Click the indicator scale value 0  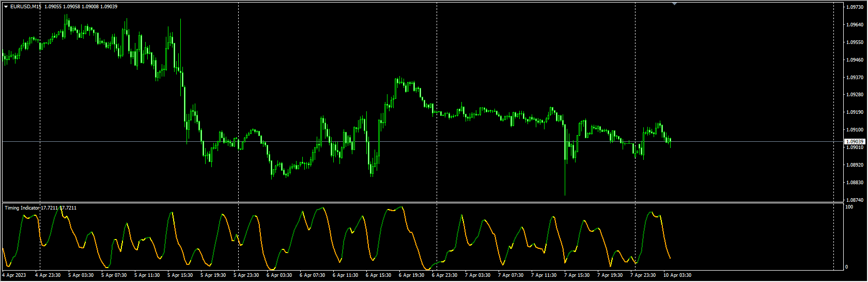(846, 267)
